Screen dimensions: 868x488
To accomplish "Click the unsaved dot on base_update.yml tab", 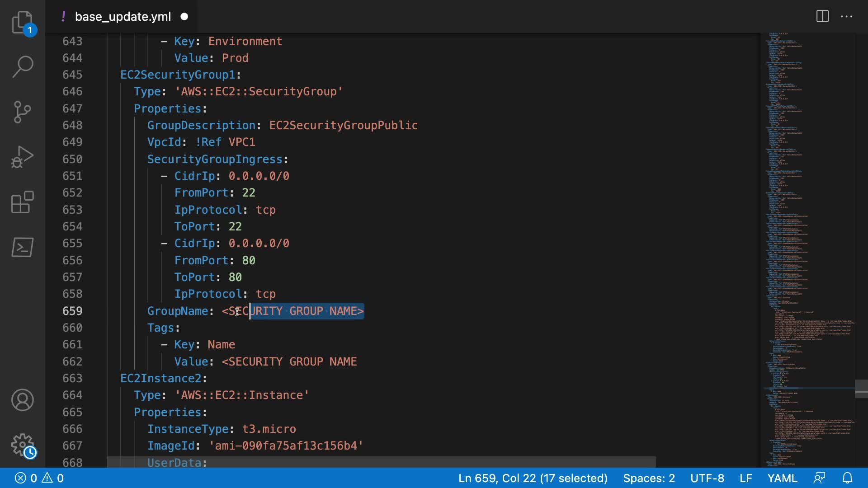I will click(184, 17).
